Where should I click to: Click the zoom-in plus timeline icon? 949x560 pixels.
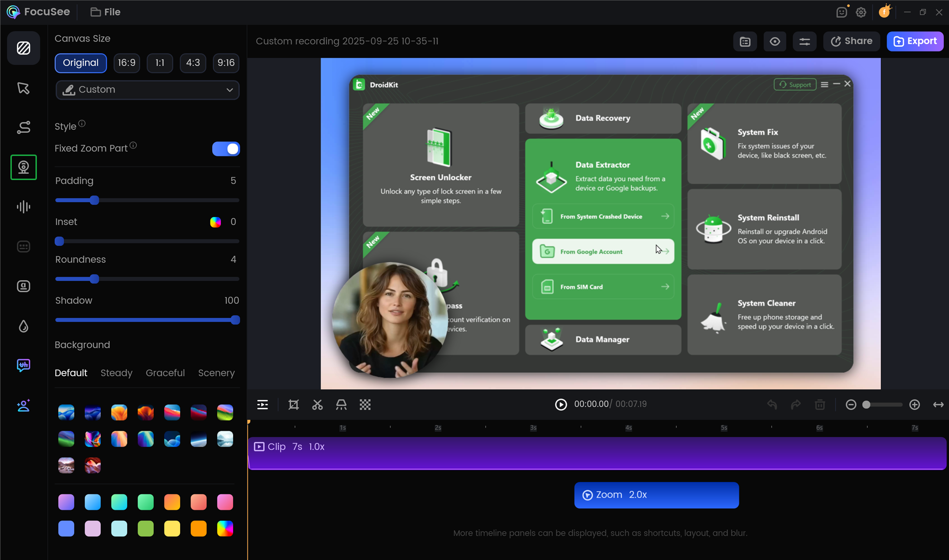[x=914, y=405]
